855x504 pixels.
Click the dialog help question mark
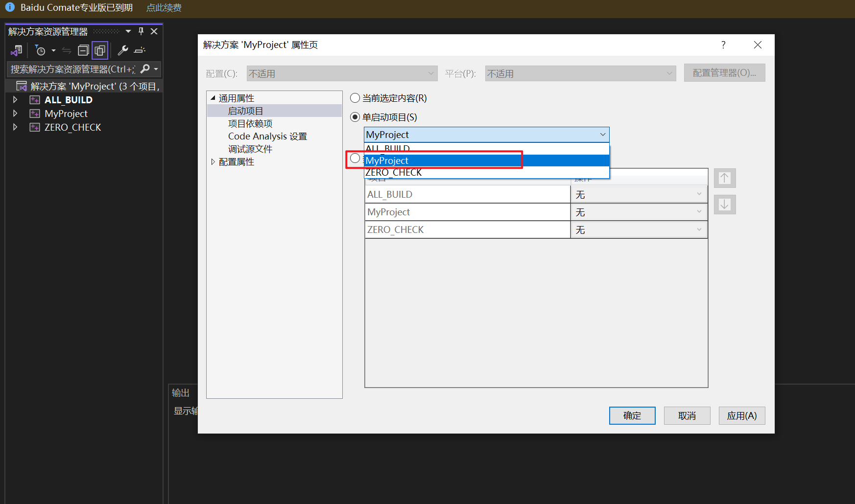point(723,45)
